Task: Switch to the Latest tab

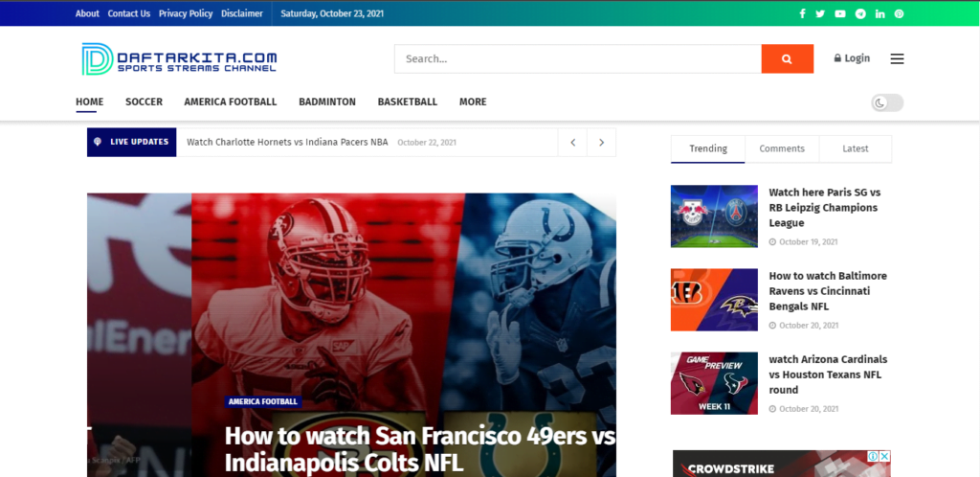Action: (x=855, y=148)
